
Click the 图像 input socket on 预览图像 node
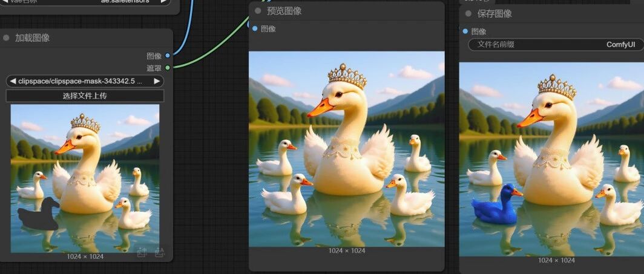pos(255,28)
